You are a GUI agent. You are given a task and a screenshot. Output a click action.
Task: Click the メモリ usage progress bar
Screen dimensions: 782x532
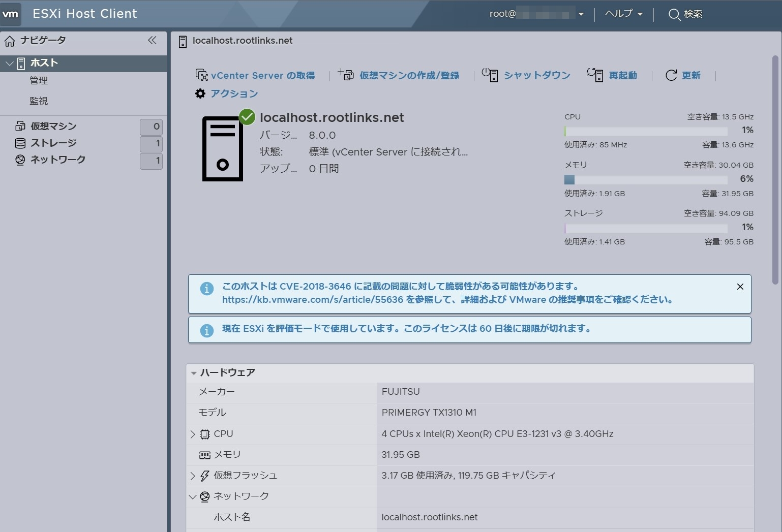click(x=646, y=179)
